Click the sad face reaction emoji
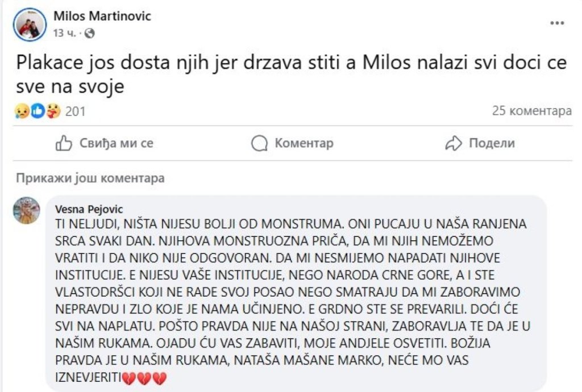The width and height of the screenshot is (582, 392). point(22,111)
